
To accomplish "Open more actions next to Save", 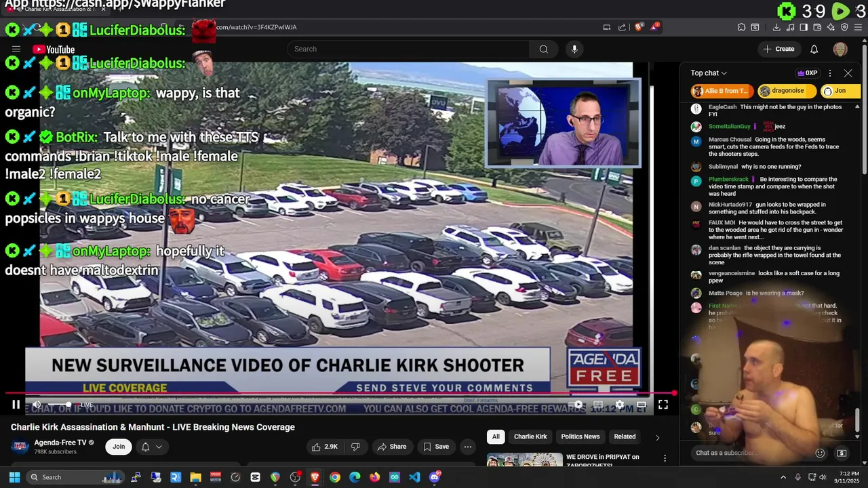I will (x=467, y=447).
